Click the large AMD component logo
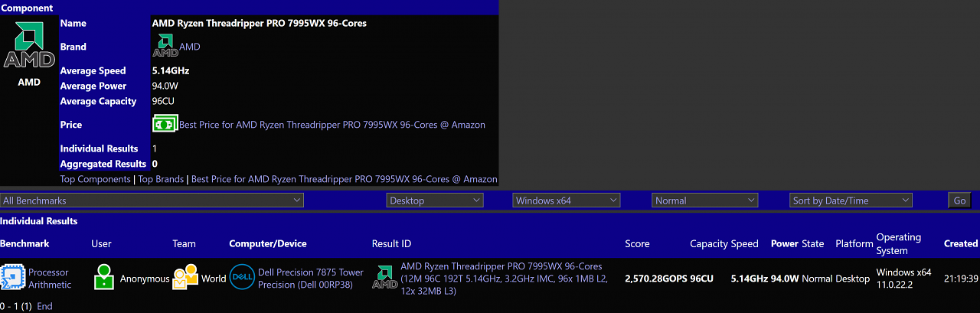Viewport: 980px width, 313px height. click(29, 45)
